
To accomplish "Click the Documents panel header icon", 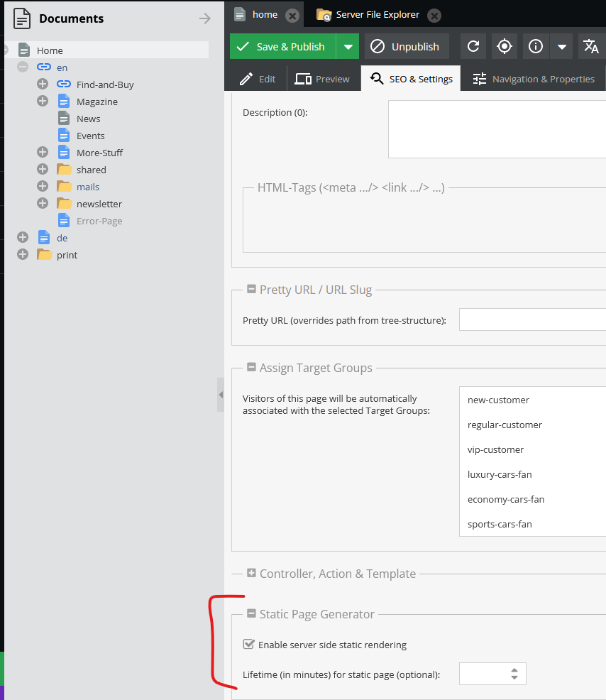I will (21, 18).
